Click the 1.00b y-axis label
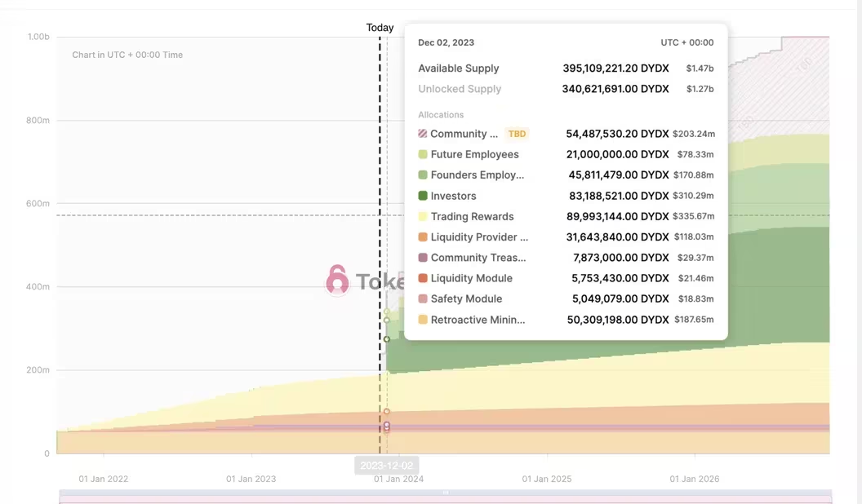 38,37
